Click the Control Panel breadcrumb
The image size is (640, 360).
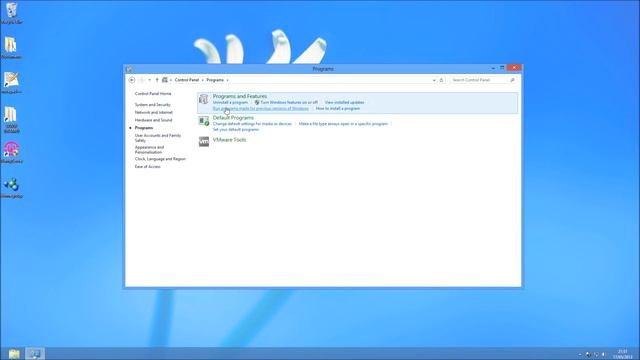pyautogui.click(x=187, y=80)
